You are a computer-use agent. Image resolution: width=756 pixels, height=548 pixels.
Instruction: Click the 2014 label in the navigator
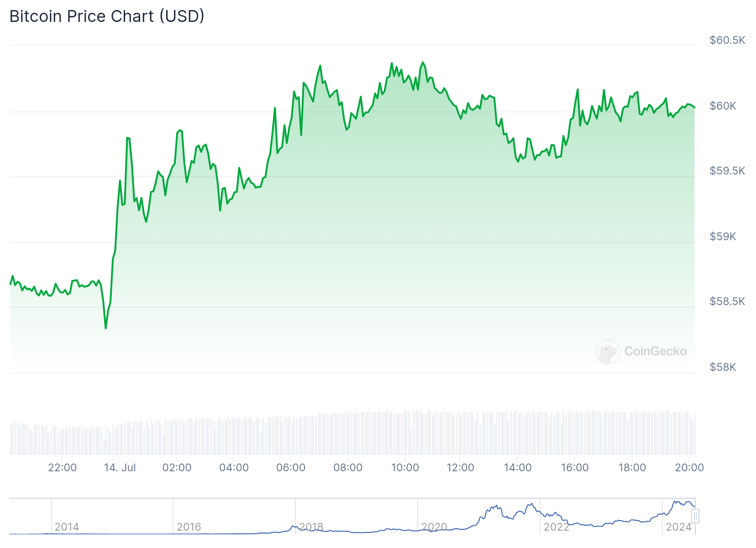[x=67, y=527]
